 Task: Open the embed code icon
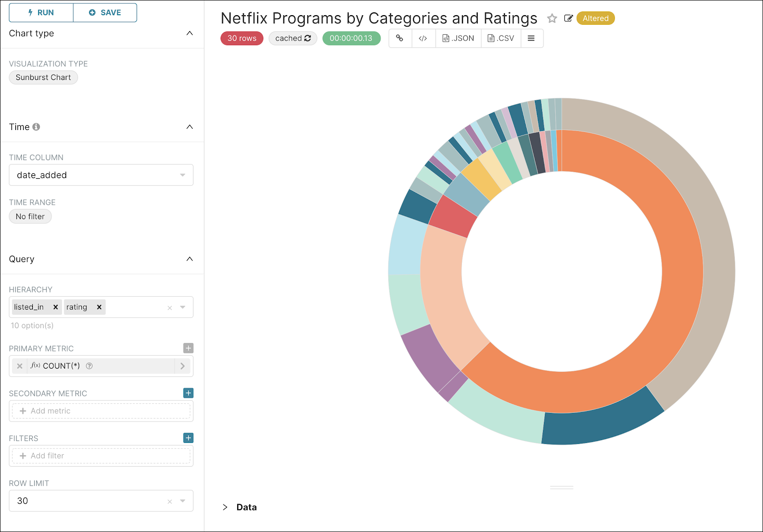click(423, 39)
